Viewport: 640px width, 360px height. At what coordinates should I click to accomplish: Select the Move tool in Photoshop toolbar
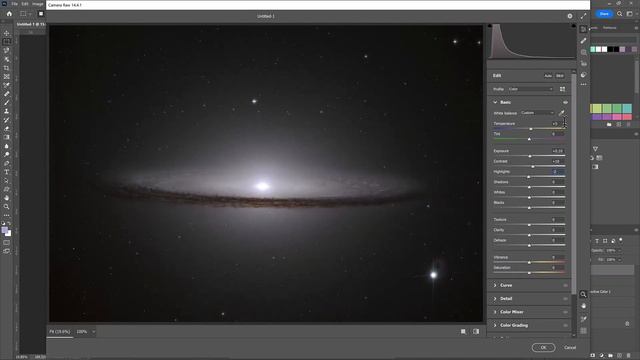click(x=7, y=33)
